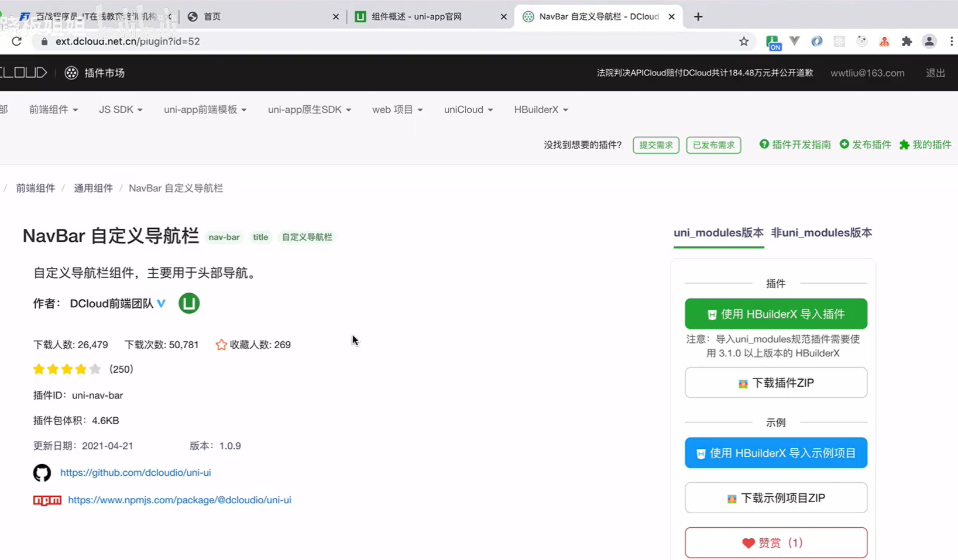The width and height of the screenshot is (958, 560).
Task: Click 使用 HBuilderX 导入示例项目 button
Action: [776, 453]
